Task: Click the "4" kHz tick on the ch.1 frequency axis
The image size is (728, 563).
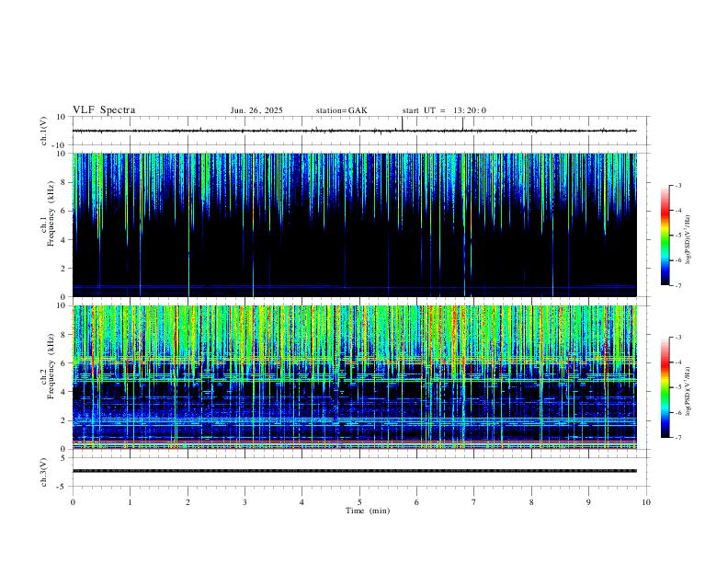Action: click(x=64, y=240)
